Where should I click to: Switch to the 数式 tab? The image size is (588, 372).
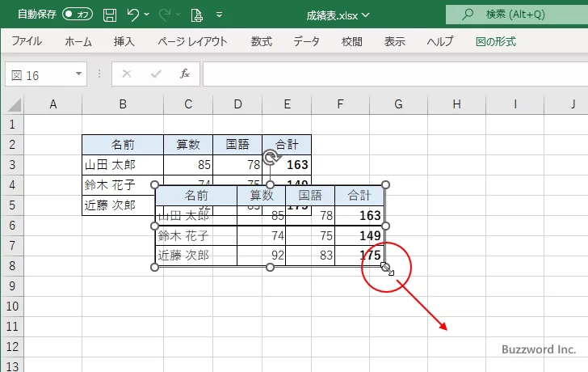(x=262, y=41)
